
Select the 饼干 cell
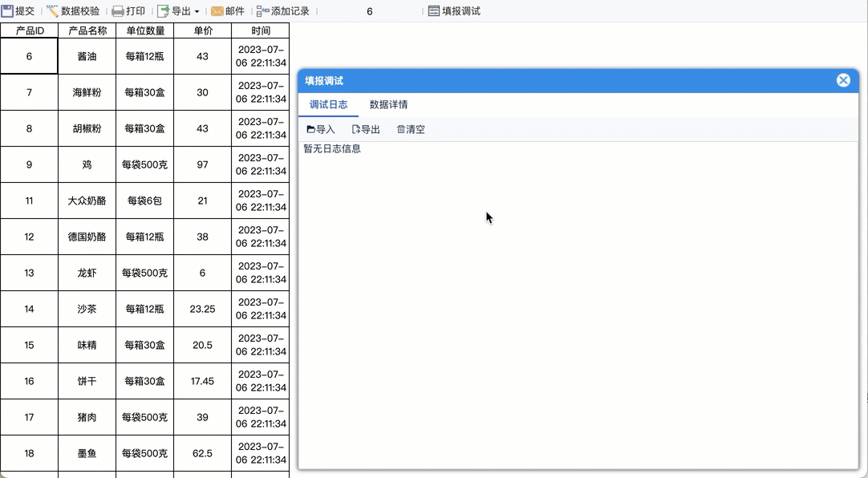[x=87, y=381]
